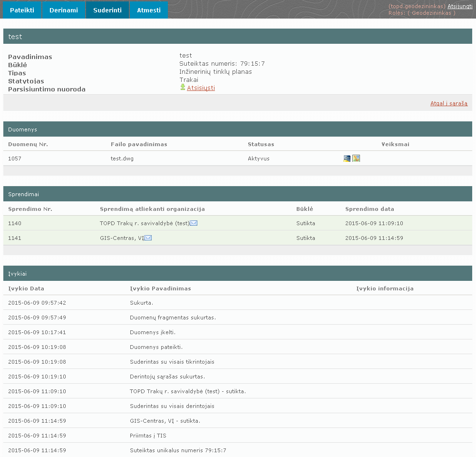The image size is (476, 457).
Task: Select decision row number 1141
Action: click(x=15, y=238)
